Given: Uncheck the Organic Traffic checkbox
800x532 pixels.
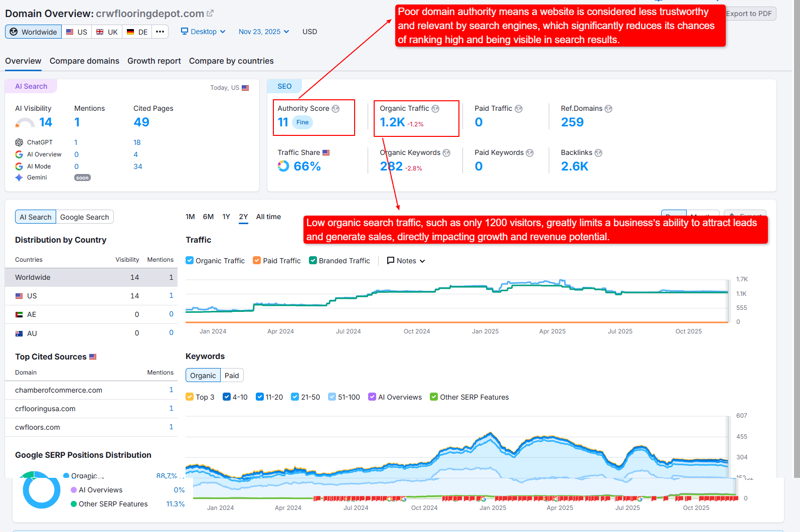Looking at the screenshot, I should click(190, 261).
